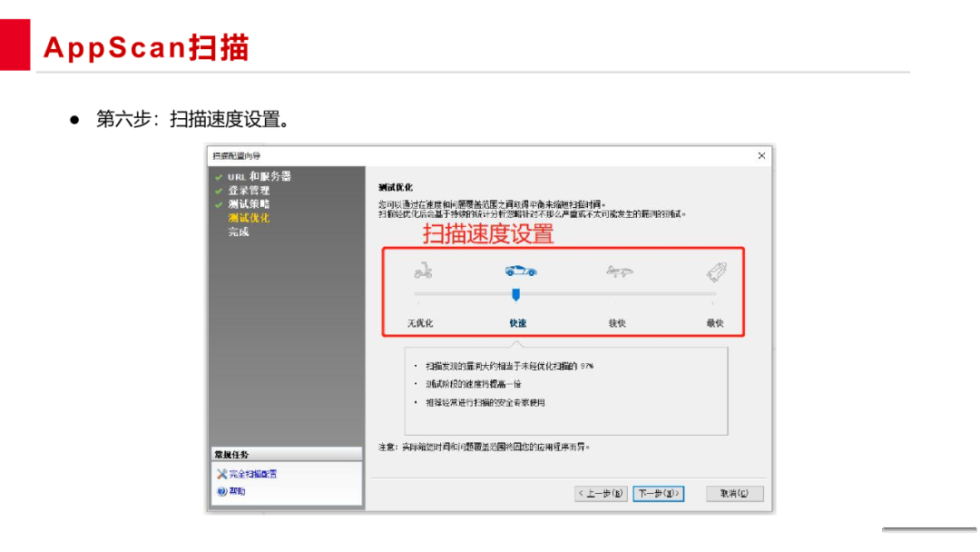Click the 快速 label under the slider
Screen dimensions: 980x552
(517, 323)
